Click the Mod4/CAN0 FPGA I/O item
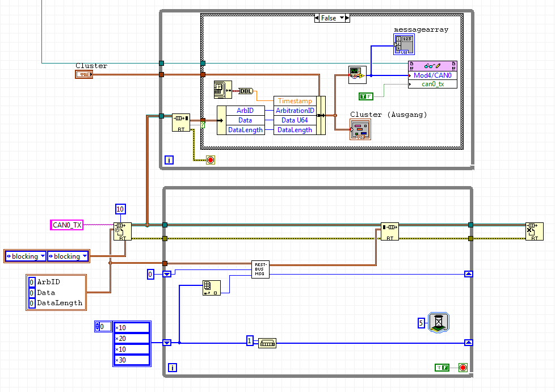Image resolution: width=555 pixels, height=392 pixels. click(x=432, y=75)
